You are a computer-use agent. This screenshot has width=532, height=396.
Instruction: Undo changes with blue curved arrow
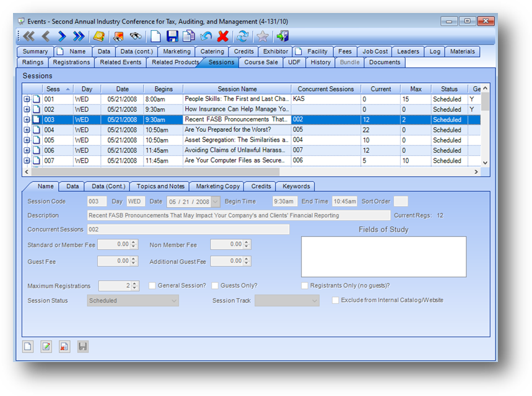coord(206,36)
